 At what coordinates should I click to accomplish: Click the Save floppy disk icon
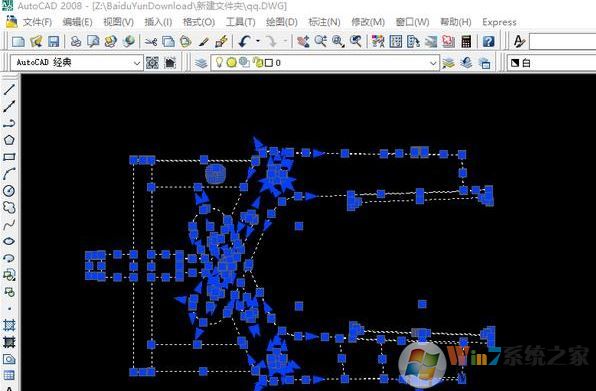click(x=53, y=41)
